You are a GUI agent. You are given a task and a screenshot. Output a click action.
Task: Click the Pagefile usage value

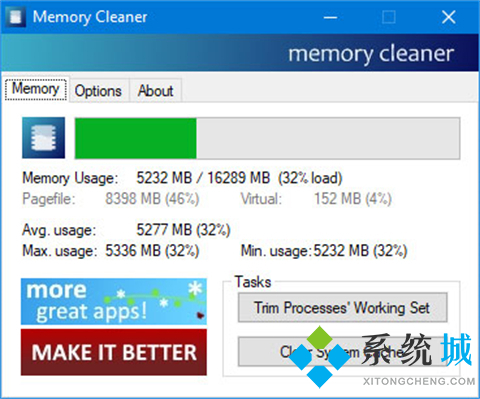tap(152, 199)
